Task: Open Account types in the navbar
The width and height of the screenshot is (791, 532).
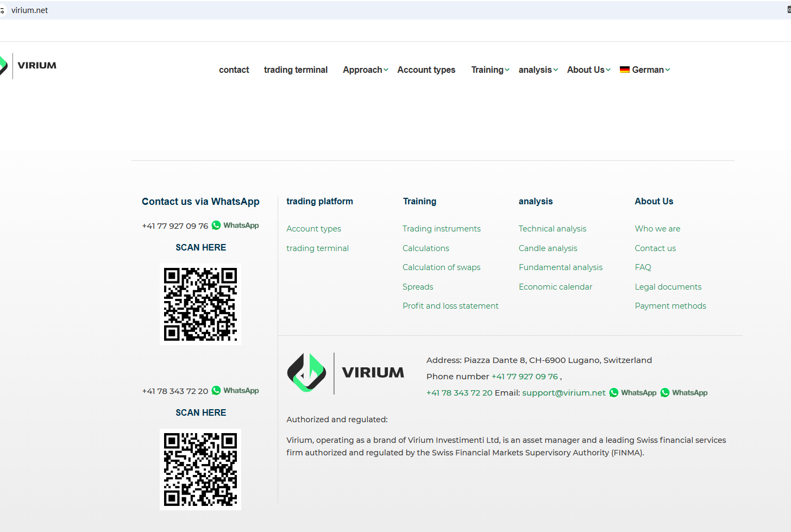Action: point(426,70)
